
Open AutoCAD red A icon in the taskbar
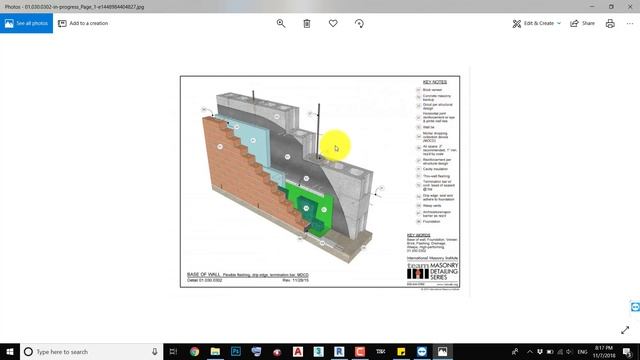pyautogui.click(x=298, y=351)
